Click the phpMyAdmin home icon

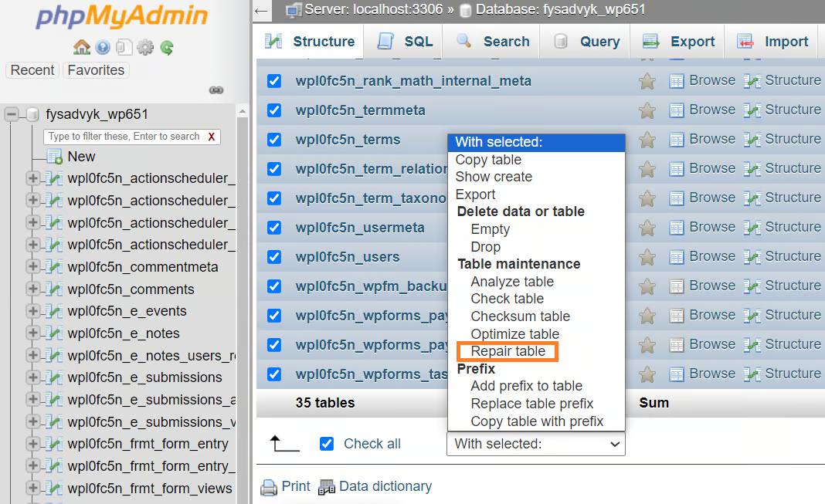(82, 48)
